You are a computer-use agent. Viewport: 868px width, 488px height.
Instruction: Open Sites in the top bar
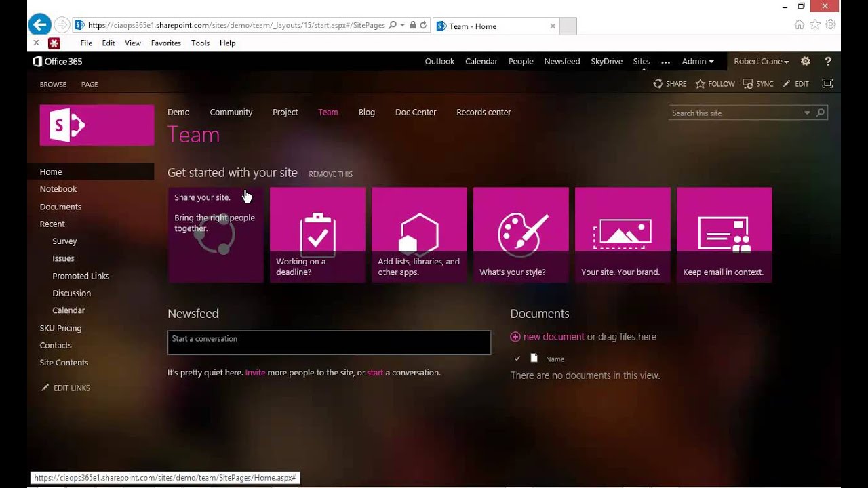pos(642,61)
